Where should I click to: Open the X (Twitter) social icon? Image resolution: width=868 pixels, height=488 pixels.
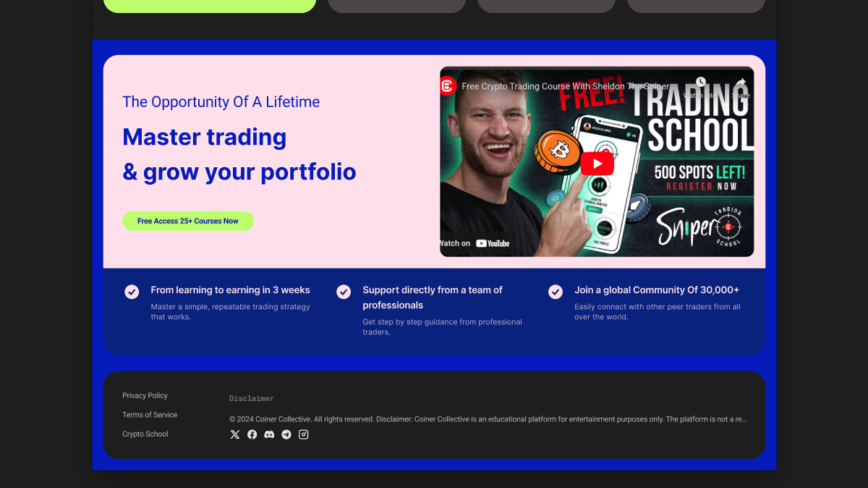click(235, 434)
